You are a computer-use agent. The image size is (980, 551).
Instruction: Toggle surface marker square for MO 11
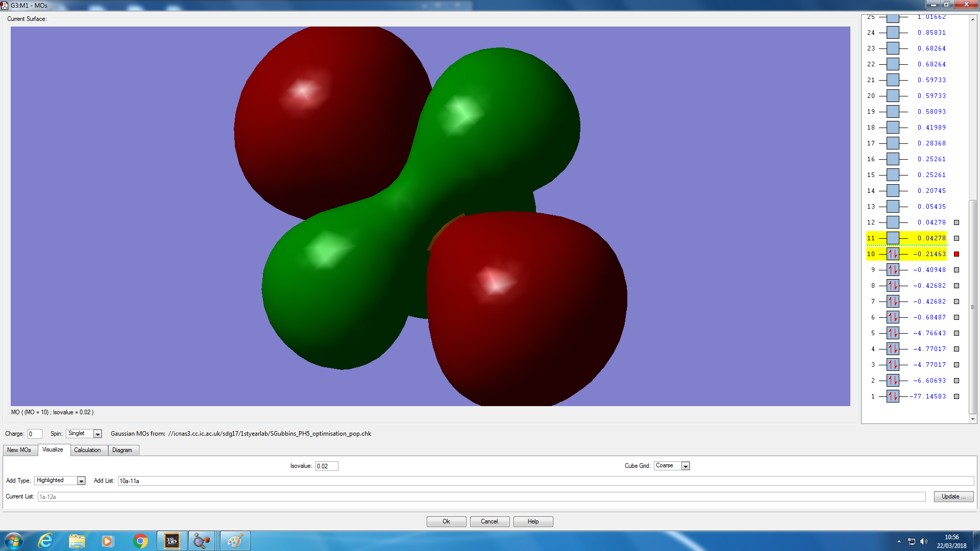[957, 238]
